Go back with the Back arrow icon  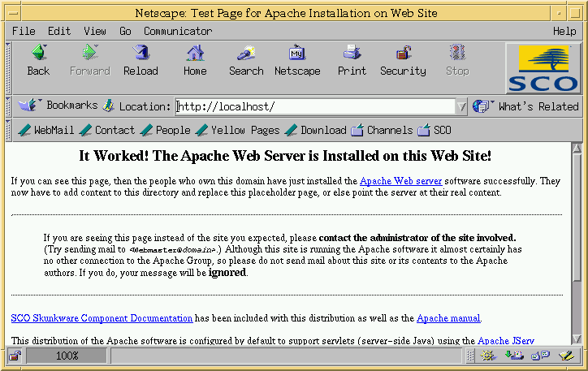pos(39,53)
